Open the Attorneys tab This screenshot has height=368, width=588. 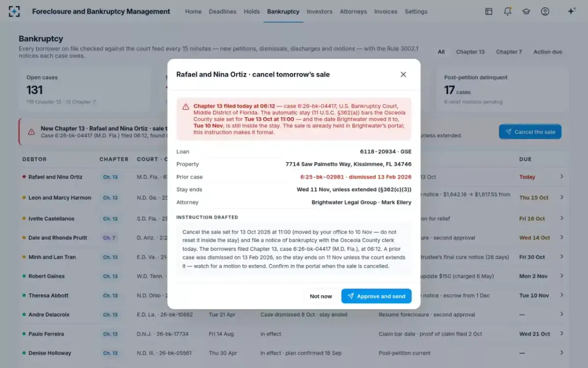coord(353,11)
